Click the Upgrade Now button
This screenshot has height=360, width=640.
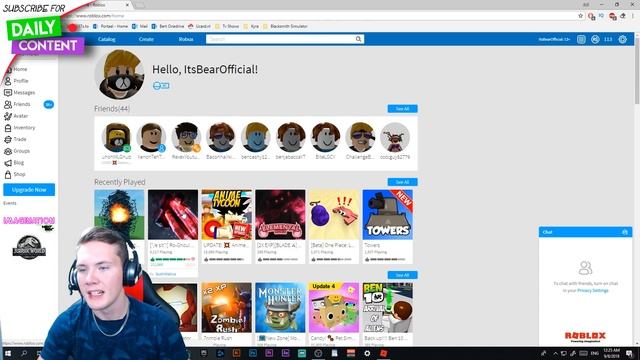(x=29, y=190)
